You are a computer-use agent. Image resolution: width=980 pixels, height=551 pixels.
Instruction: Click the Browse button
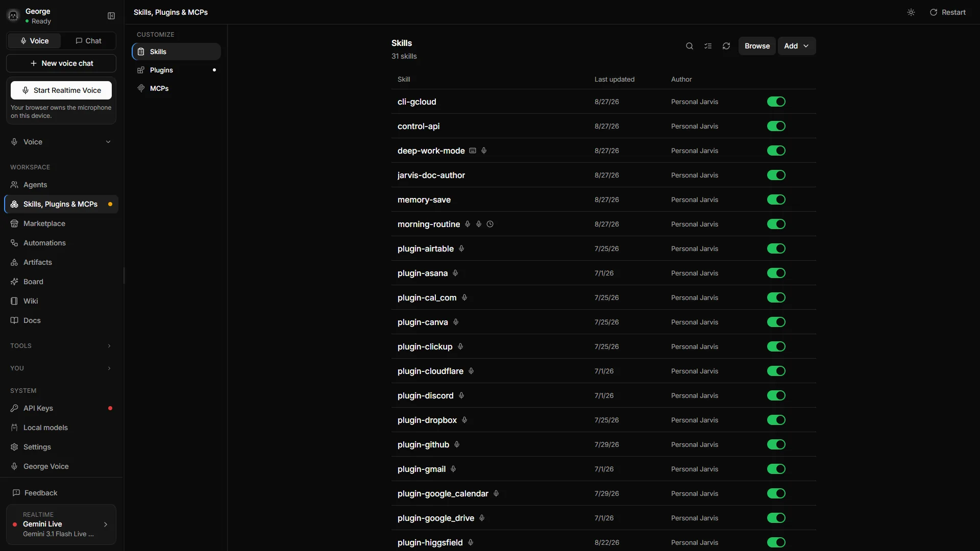757,46
